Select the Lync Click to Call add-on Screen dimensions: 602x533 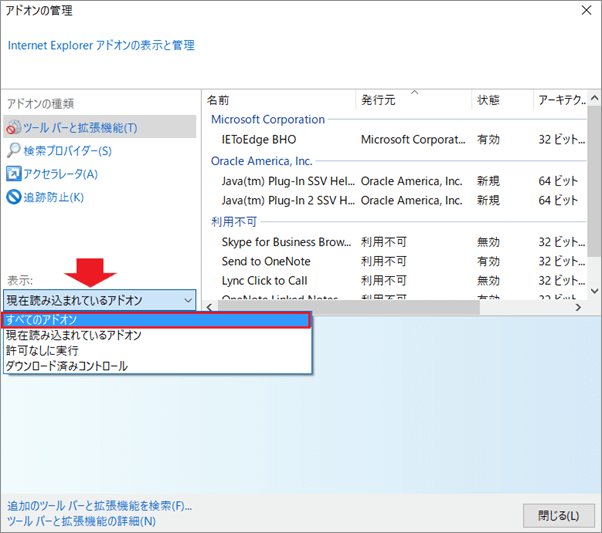point(265,281)
